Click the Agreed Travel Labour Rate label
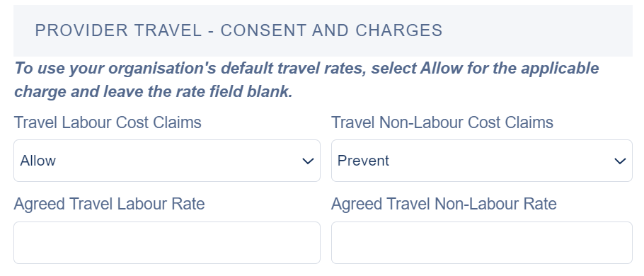 (x=109, y=204)
